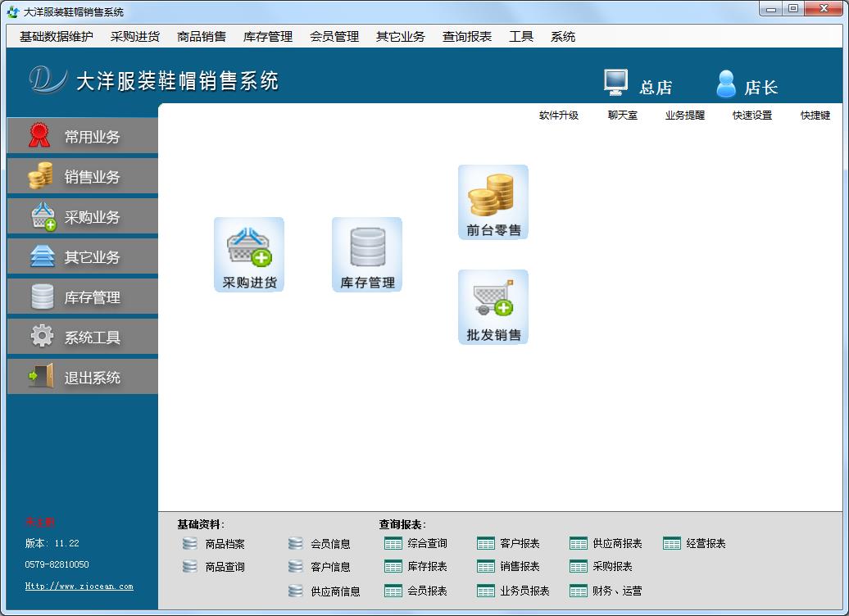Viewport: 849px width, 616px height.
Task: Open the 采购进货 basket icon tile
Action: click(249, 255)
